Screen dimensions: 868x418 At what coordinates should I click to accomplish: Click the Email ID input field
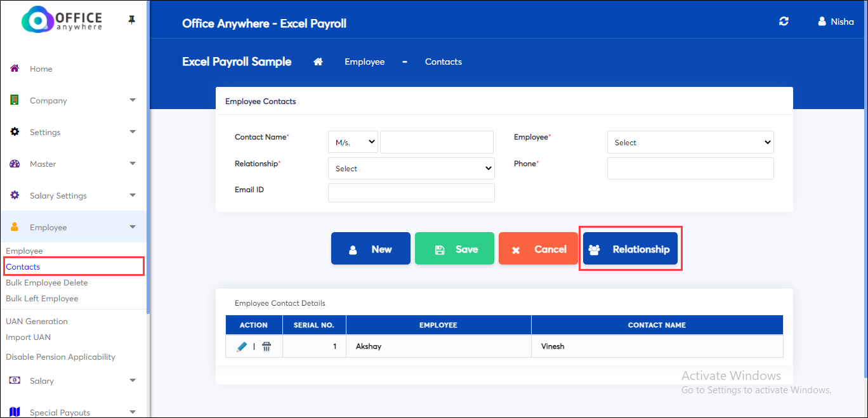click(x=411, y=193)
